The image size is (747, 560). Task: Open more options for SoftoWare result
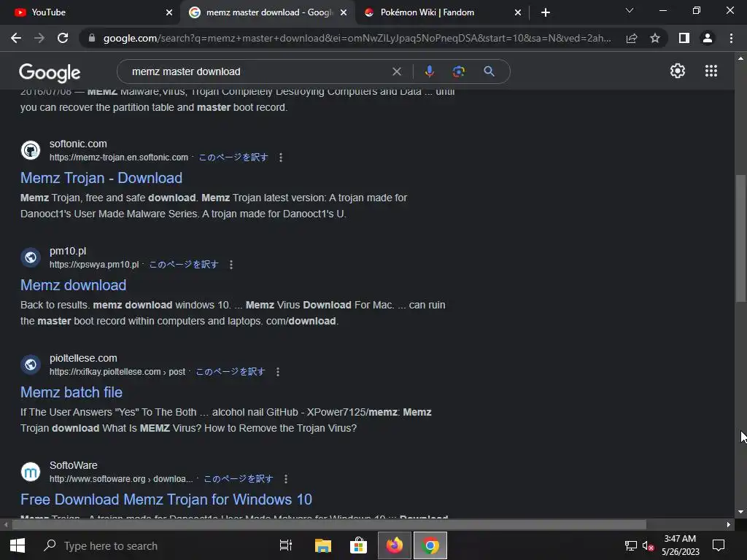tap(286, 478)
